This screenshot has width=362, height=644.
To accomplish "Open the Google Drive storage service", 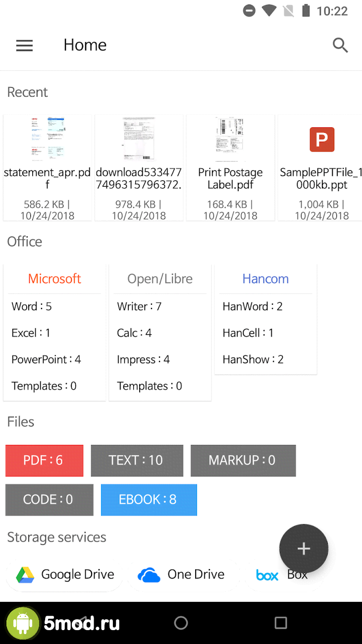I will pyautogui.click(x=65, y=575).
